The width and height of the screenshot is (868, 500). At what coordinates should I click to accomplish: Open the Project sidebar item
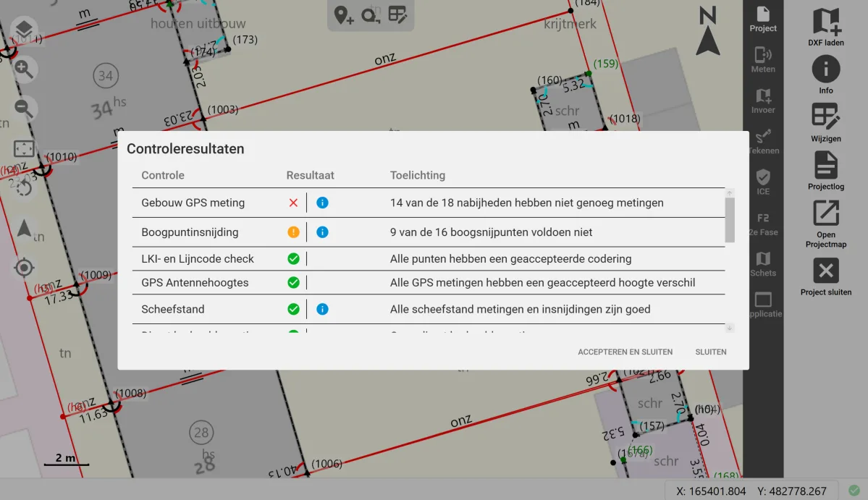coord(763,19)
